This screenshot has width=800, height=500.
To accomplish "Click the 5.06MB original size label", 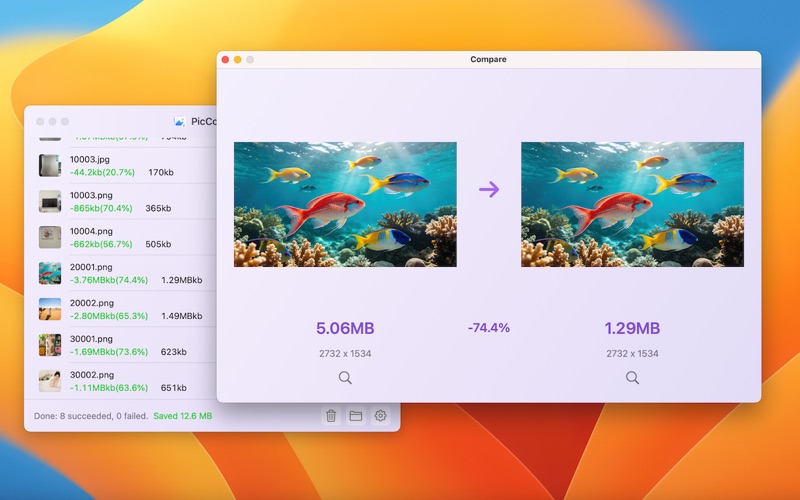I will (345, 328).
